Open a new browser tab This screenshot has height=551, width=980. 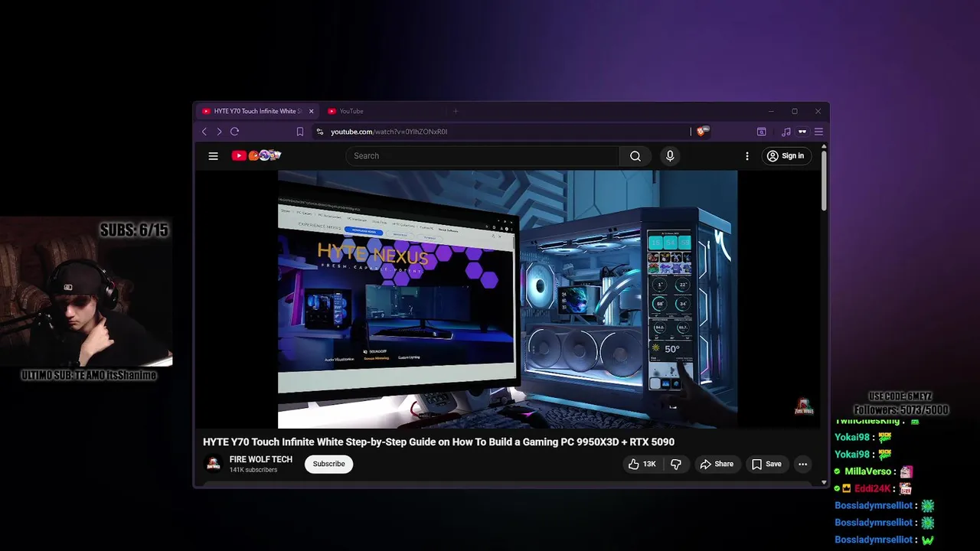(x=456, y=111)
